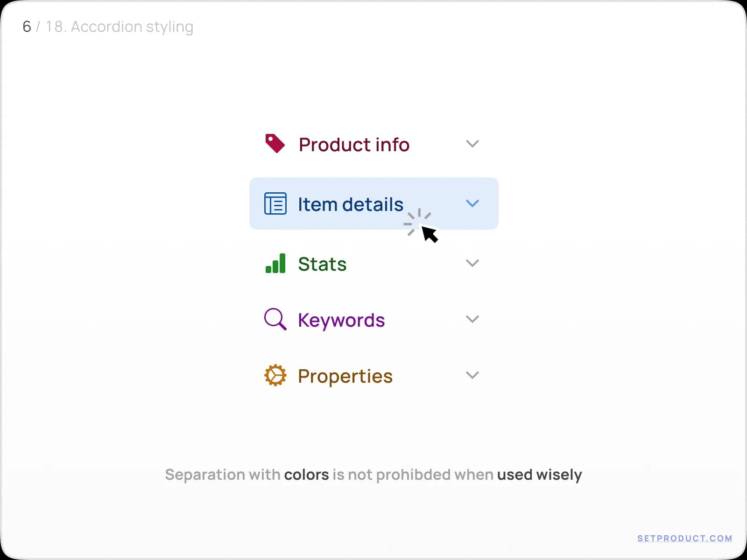Click the red tag icon beside Product info
This screenshot has width=747, height=560.
275,144
